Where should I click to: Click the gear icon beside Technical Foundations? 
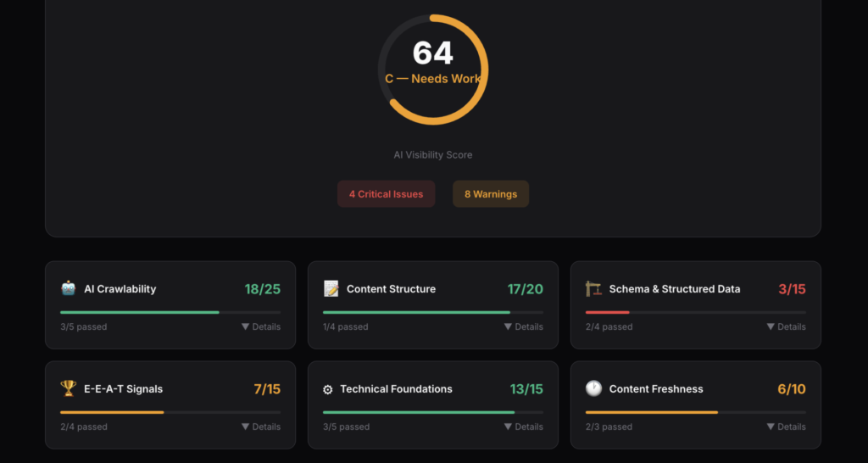(x=328, y=389)
